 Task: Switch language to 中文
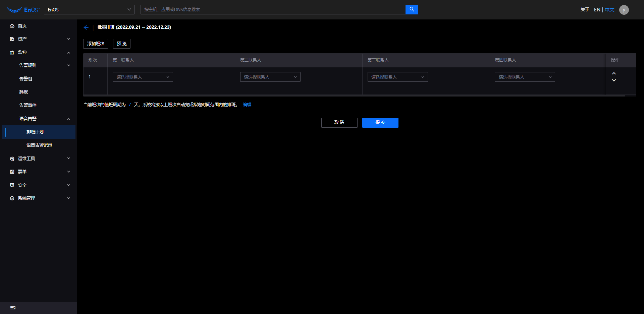tap(609, 10)
